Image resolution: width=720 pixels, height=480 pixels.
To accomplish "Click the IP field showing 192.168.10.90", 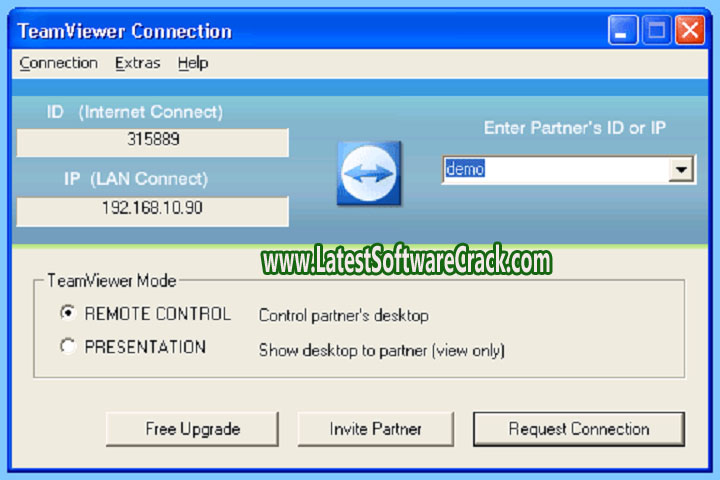I will [153, 210].
